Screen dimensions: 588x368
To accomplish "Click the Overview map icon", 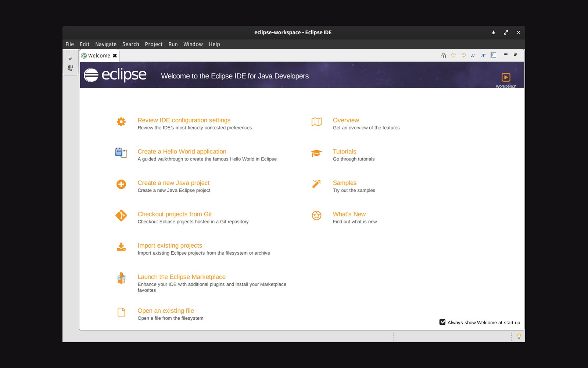I will (x=316, y=122).
